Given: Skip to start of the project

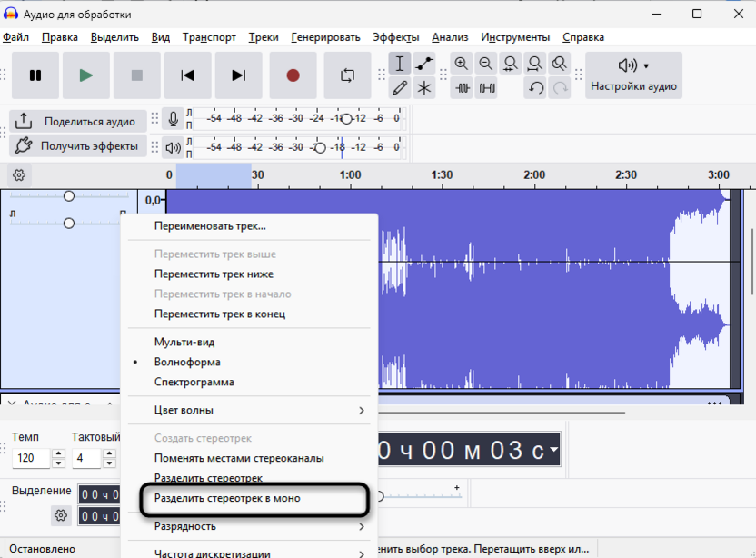Looking at the screenshot, I should (x=187, y=75).
